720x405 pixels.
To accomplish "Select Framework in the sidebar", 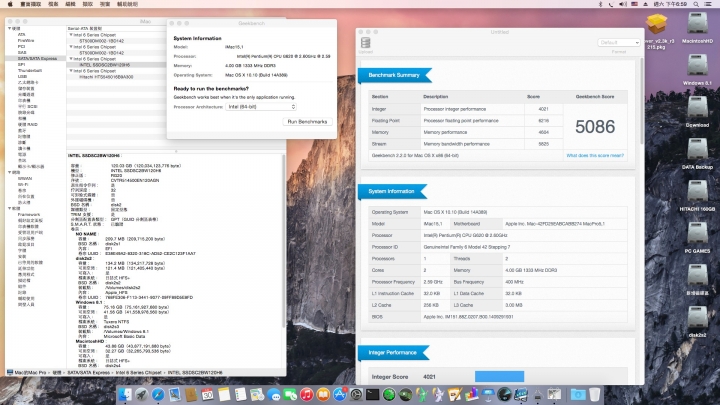I will click(x=29, y=214).
